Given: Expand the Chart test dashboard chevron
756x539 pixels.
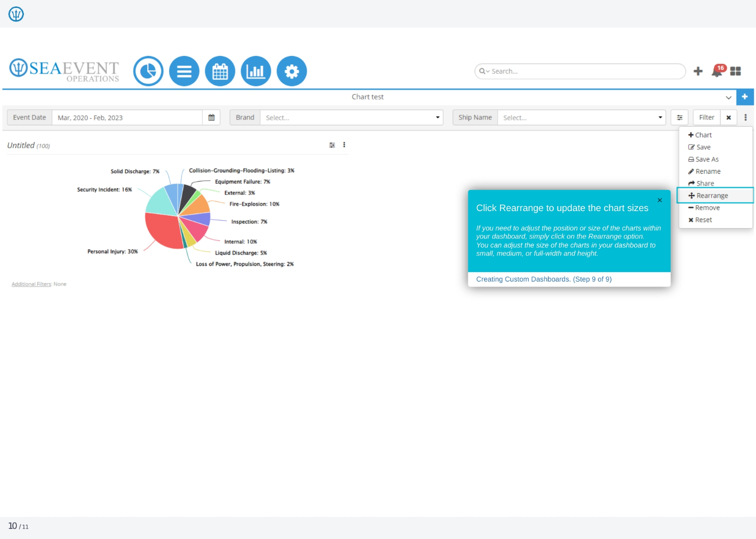Looking at the screenshot, I should point(729,97).
